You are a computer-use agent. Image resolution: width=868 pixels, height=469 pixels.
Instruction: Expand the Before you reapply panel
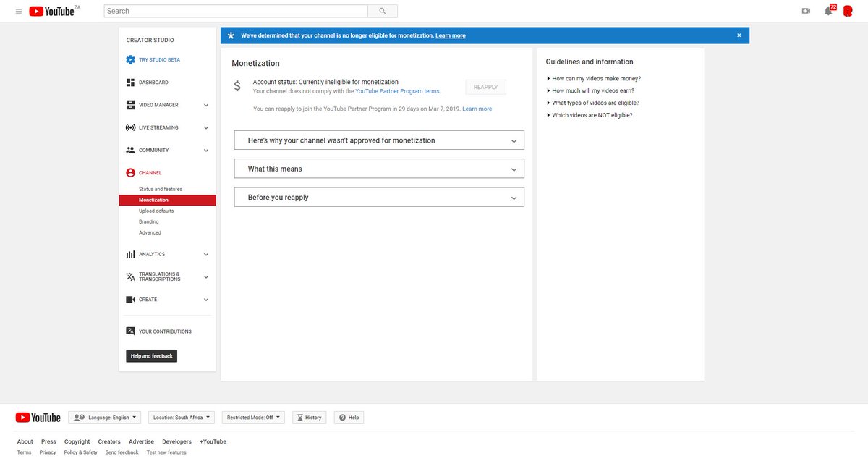(379, 197)
